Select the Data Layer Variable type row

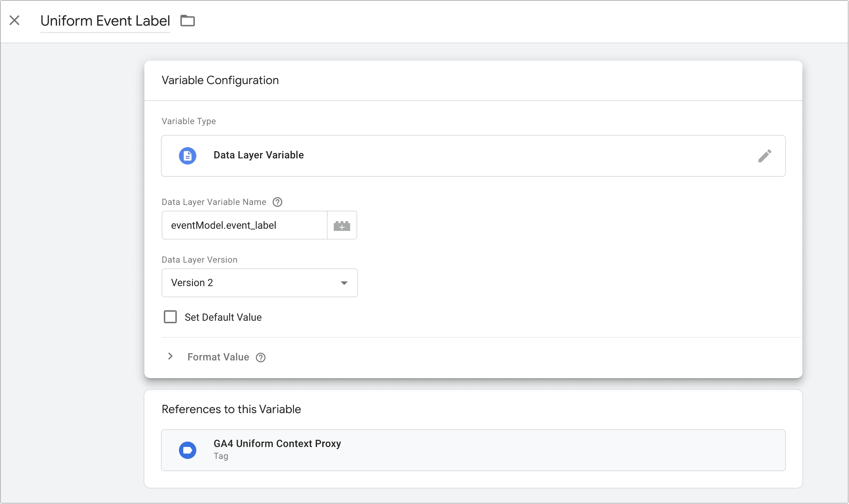coord(473,156)
